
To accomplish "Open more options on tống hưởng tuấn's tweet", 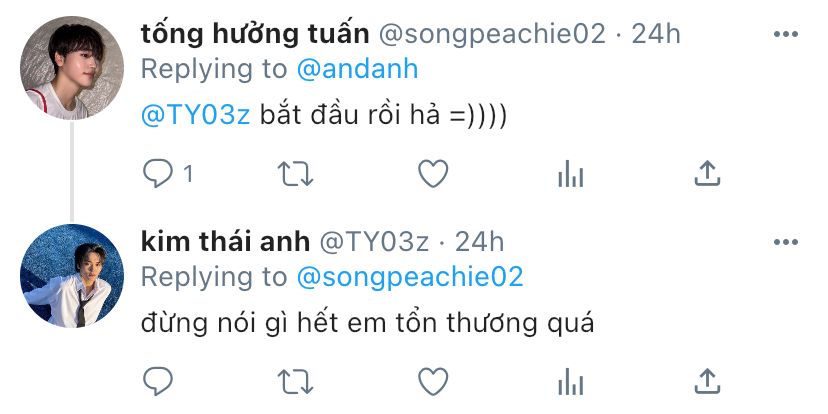I will (787, 35).
